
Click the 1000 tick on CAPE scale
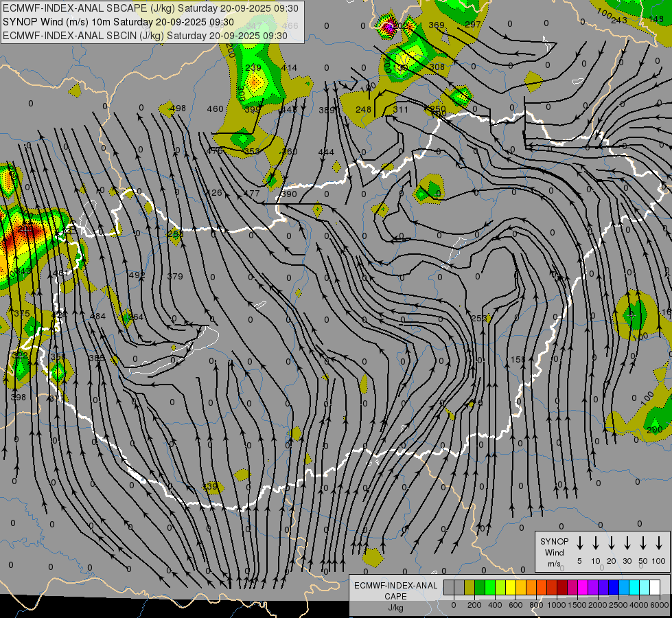[557, 605]
